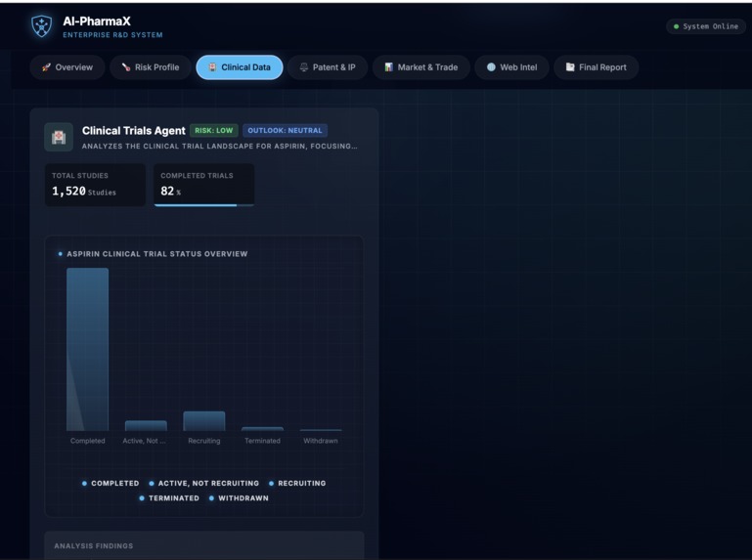Click the globe icon on the Web Intel tab

(491, 67)
